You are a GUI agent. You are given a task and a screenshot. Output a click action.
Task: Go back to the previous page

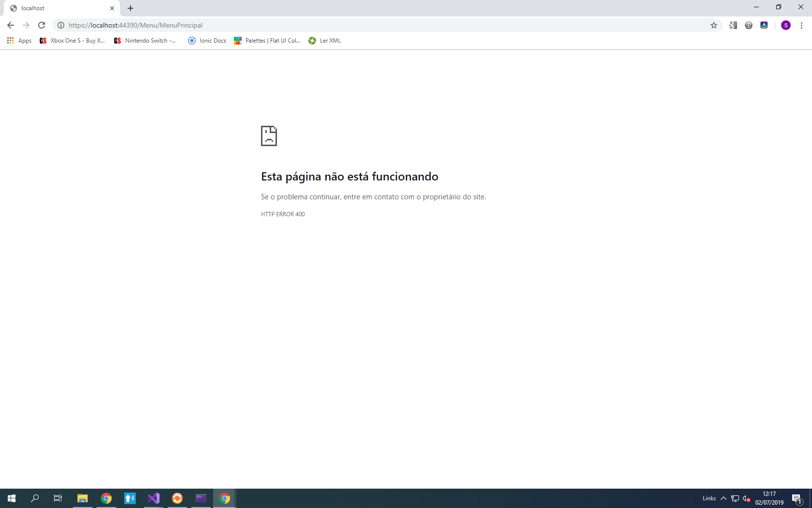[11, 25]
